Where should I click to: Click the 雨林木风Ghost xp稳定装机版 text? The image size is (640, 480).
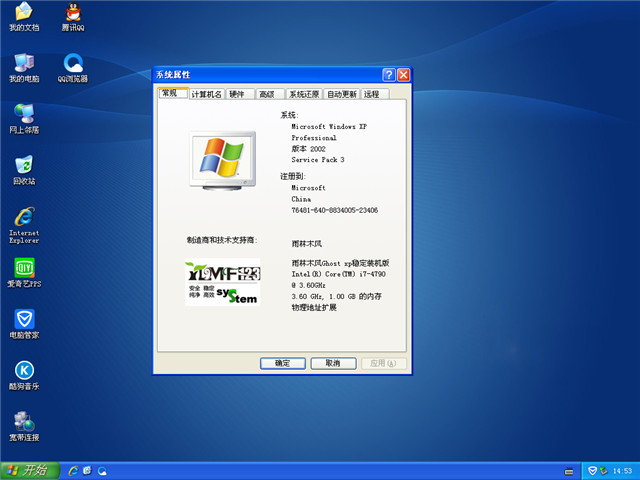click(x=340, y=263)
